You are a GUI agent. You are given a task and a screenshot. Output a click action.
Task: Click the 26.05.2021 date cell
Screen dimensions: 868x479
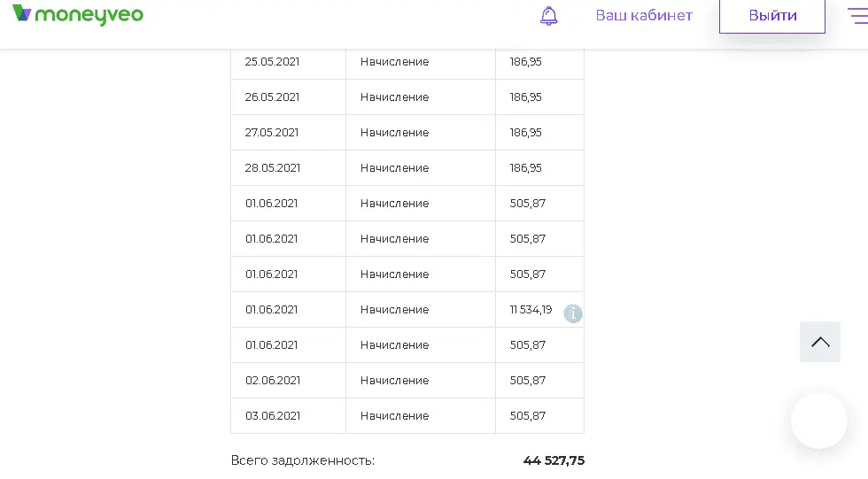[x=273, y=97]
